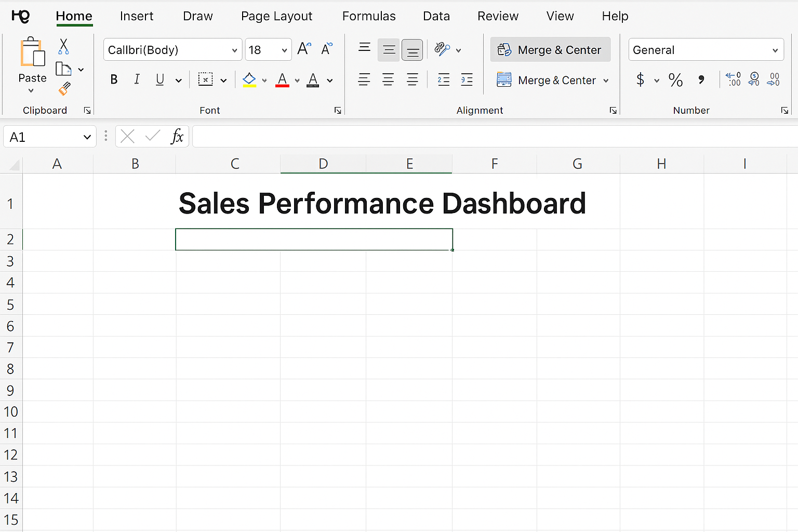798x532 pixels.
Task: Toggle bold formatting
Action: (x=114, y=79)
